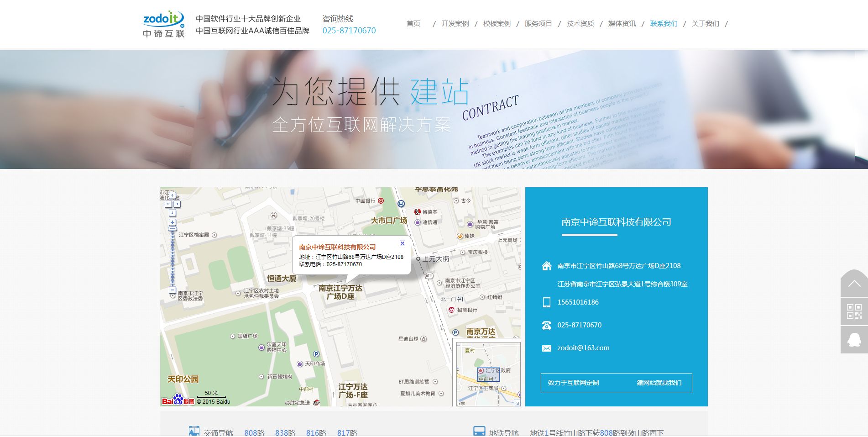Click the 江宁万达广场-F座 map label

353,391
